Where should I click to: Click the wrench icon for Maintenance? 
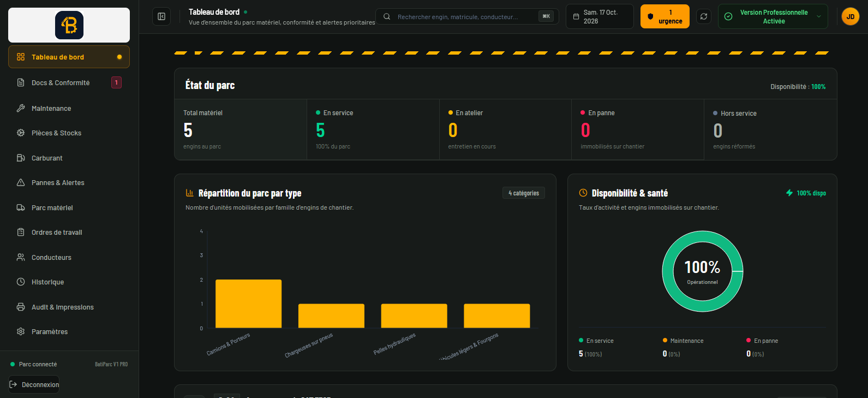point(21,108)
